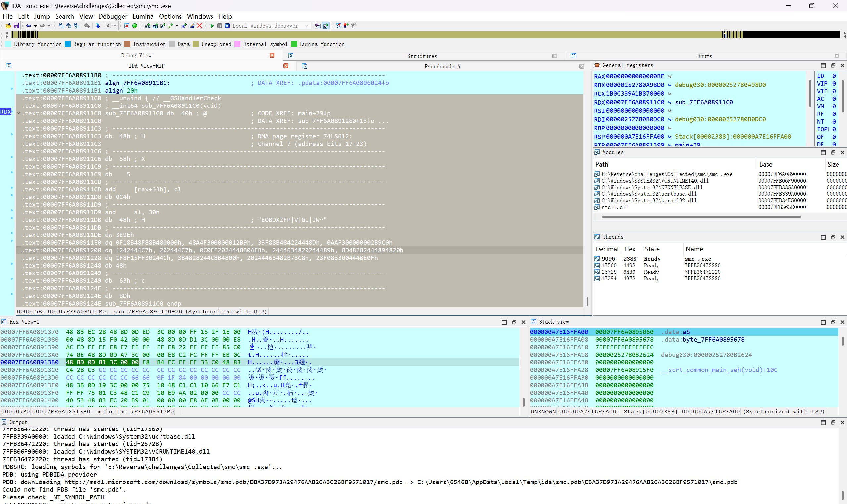Click the green Start process button
Viewport: 847px width, 504px height.
pyautogui.click(x=212, y=26)
